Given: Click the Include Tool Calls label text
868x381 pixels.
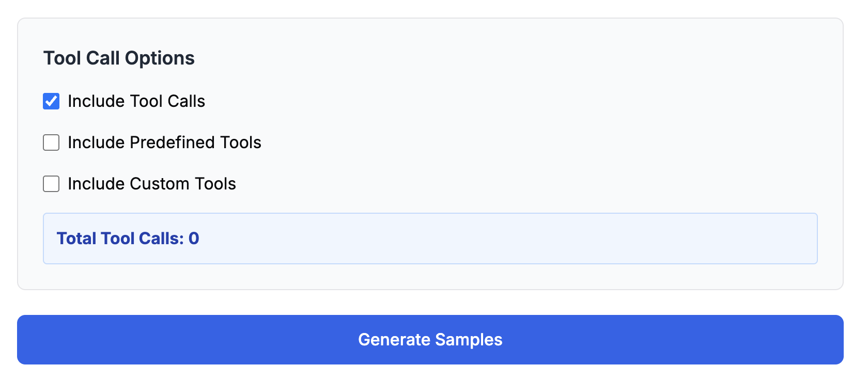Looking at the screenshot, I should point(136,101).
